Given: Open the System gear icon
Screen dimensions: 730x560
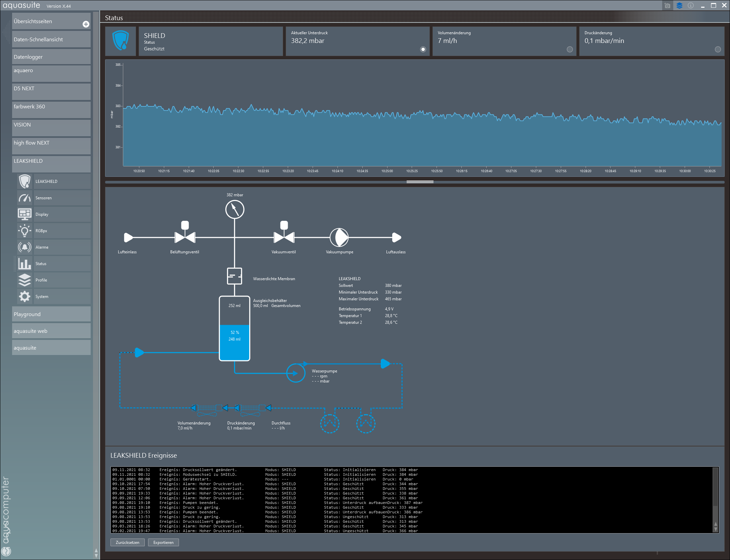Looking at the screenshot, I should 25,297.
